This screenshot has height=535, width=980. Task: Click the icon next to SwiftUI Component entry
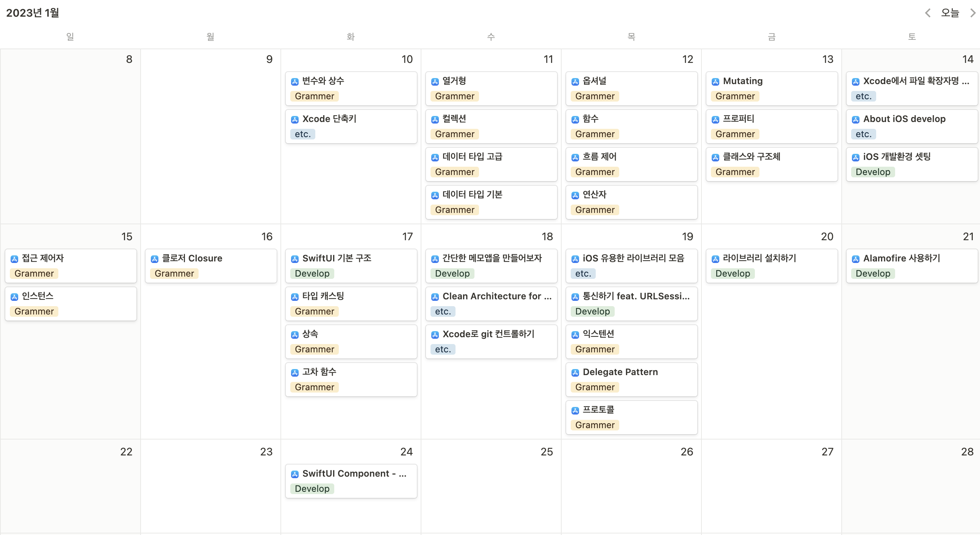tap(294, 474)
